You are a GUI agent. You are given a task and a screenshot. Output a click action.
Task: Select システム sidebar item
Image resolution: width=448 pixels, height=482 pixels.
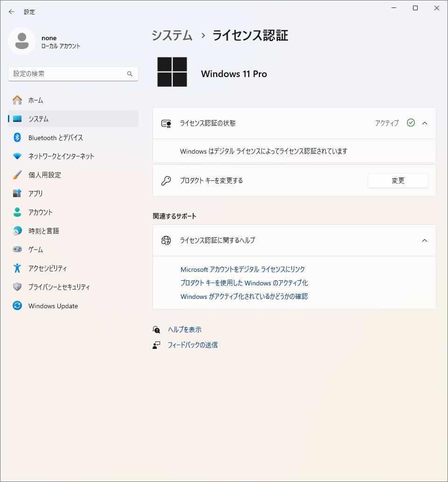pos(73,119)
